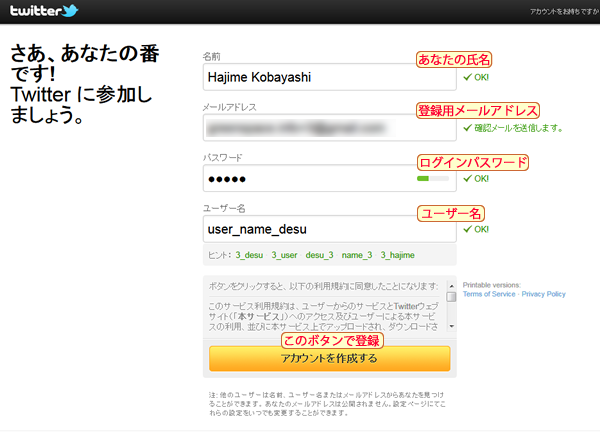600x439 pixels.
Task: Click the blurred email address field
Action: coord(329,128)
